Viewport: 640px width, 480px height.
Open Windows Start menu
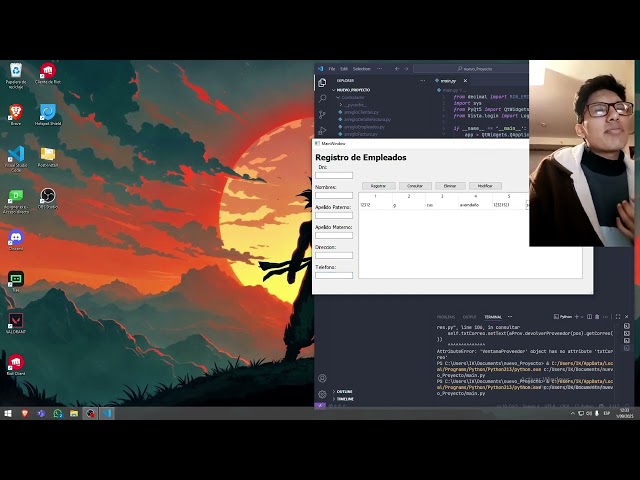click(8, 413)
